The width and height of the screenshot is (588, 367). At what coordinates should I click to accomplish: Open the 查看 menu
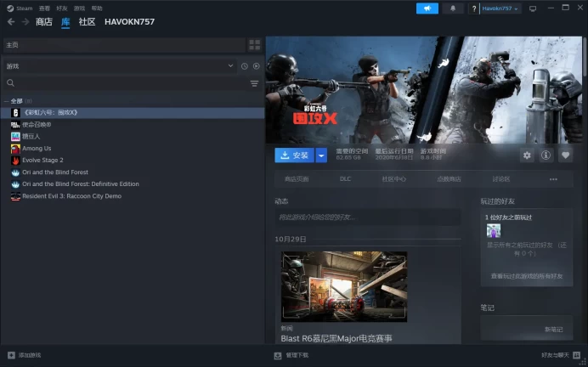pos(44,8)
